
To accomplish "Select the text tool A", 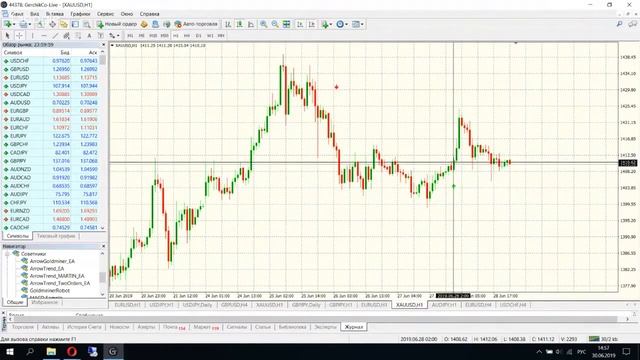I will click(x=89, y=36).
